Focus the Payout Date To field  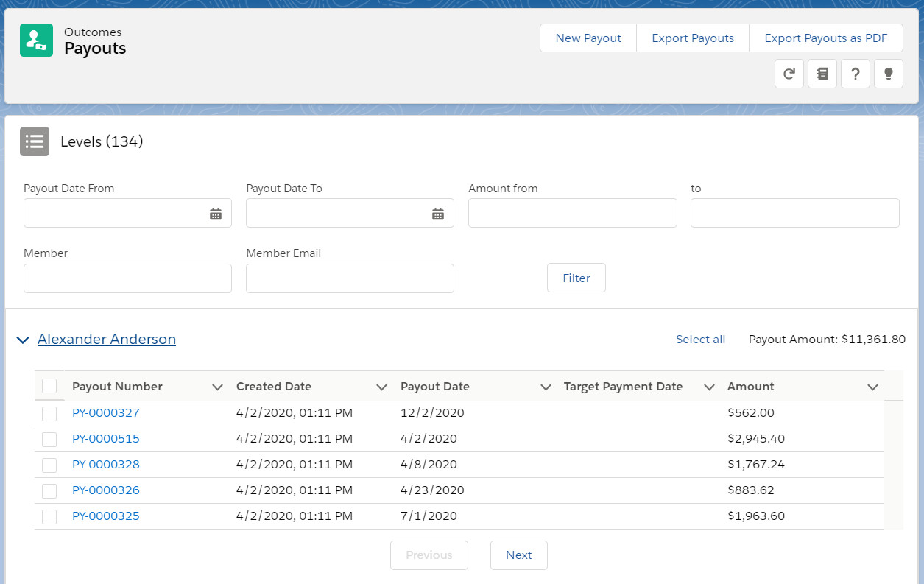pyautogui.click(x=350, y=213)
